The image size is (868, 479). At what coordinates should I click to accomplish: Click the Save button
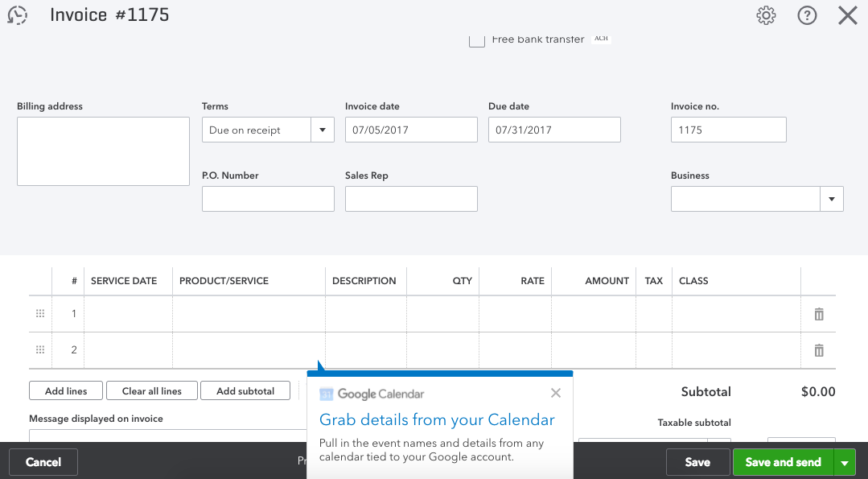click(697, 462)
